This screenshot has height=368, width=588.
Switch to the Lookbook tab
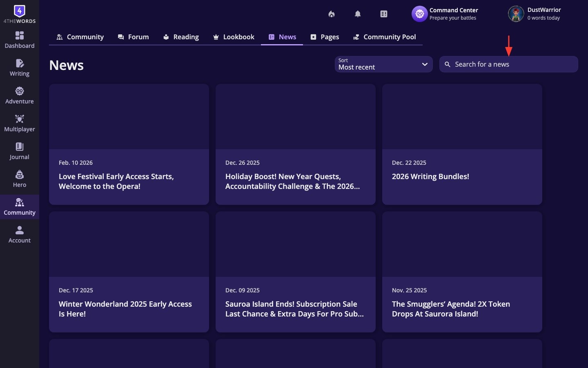pyautogui.click(x=234, y=37)
